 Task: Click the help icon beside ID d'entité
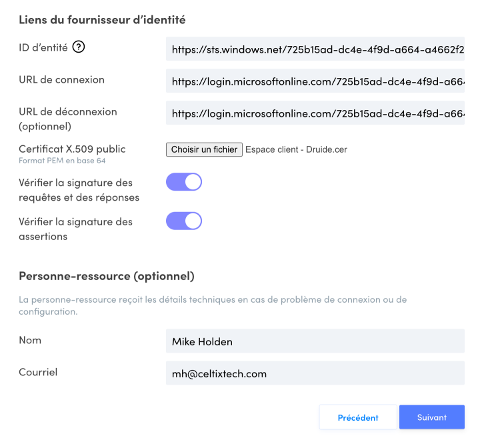click(79, 47)
